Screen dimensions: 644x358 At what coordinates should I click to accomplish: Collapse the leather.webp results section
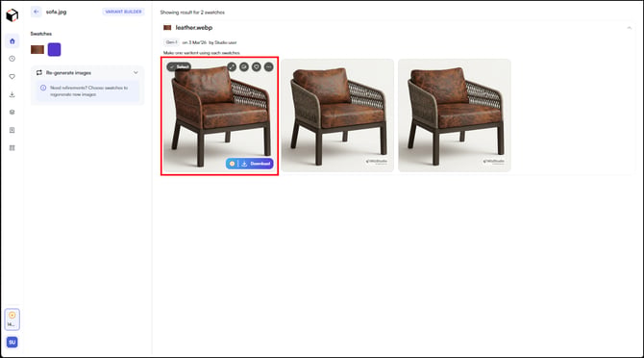[630, 28]
